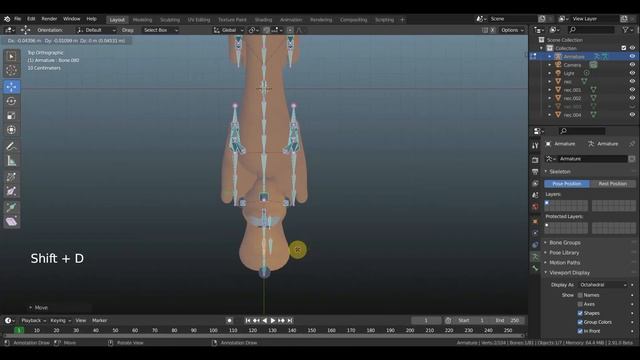Viewport: 640px width, 360px height.
Task: Enable the Names display checkbox
Action: 580,295
